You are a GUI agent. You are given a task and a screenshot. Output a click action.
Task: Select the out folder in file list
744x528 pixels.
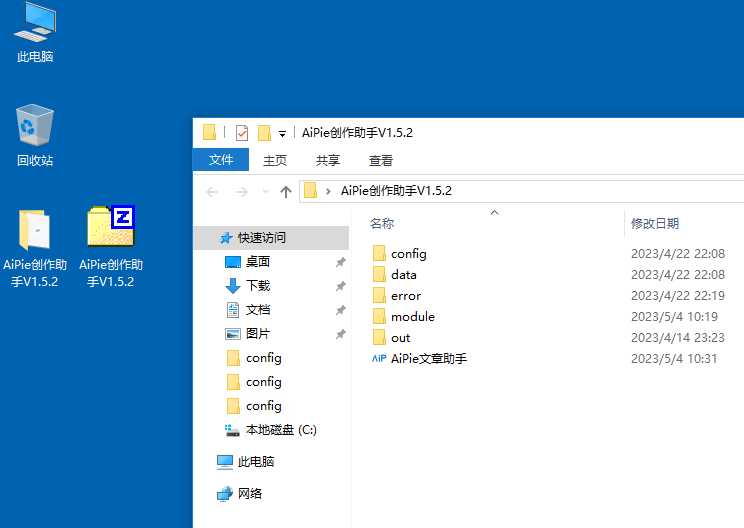(400, 338)
